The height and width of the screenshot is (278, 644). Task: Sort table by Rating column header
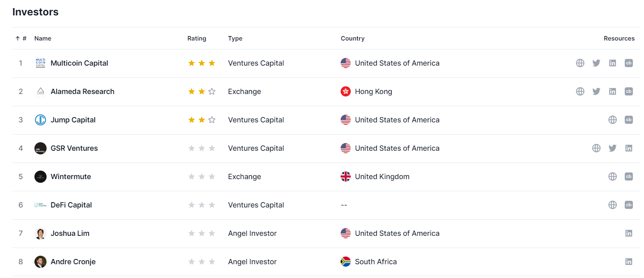coord(196,38)
